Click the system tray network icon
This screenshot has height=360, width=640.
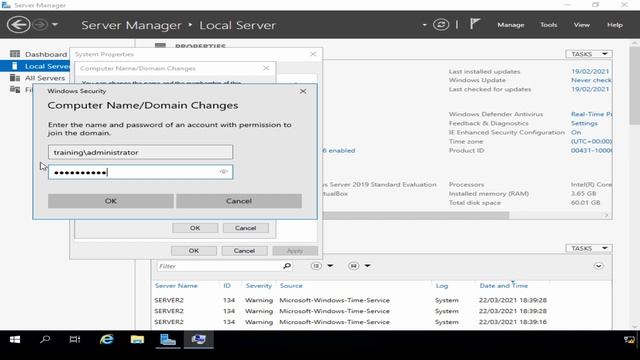coord(629,340)
